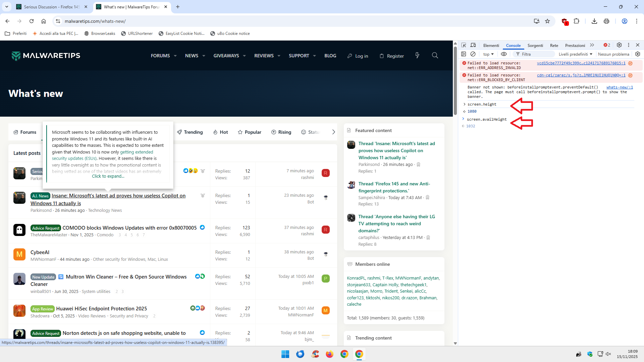This screenshot has height=362, width=644.
Task: Select the Trending tab on What's new
Action: coord(190,132)
